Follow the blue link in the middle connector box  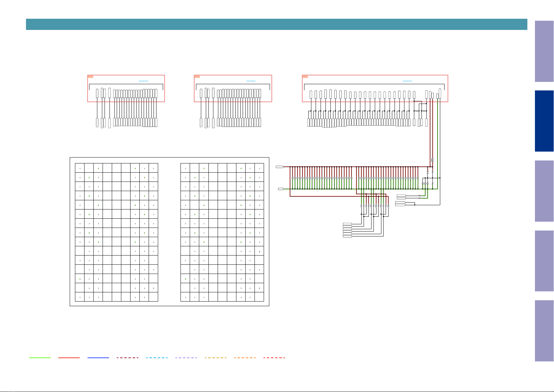(x=251, y=81)
